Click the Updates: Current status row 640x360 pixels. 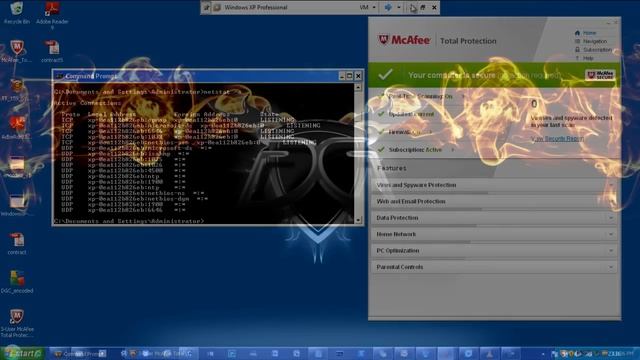click(x=407, y=114)
